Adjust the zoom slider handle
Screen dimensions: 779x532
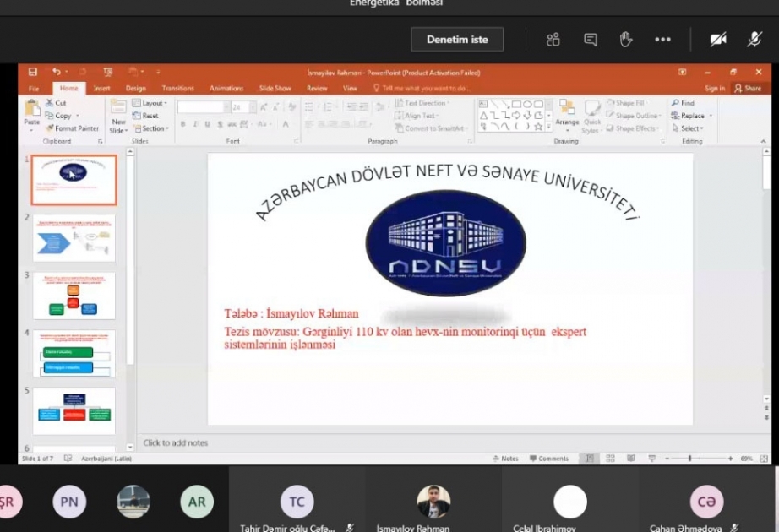click(x=690, y=459)
